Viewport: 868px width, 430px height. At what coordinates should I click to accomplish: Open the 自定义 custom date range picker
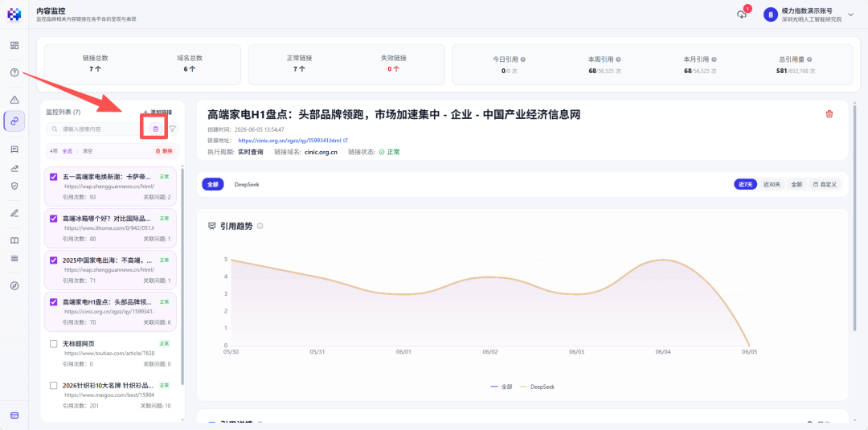click(825, 184)
